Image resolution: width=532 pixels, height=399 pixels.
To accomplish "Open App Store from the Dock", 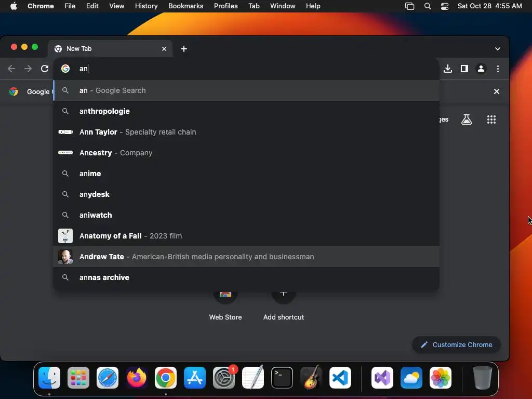I will (x=195, y=378).
